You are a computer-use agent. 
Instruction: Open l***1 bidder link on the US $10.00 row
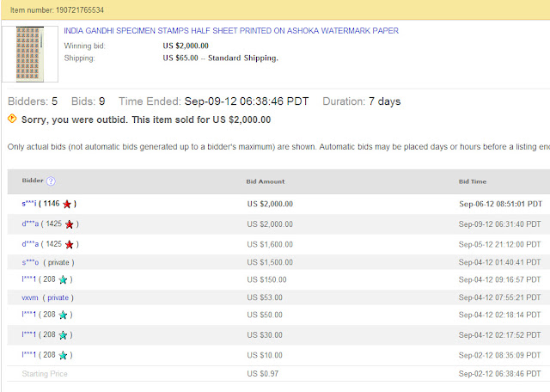pos(28,355)
